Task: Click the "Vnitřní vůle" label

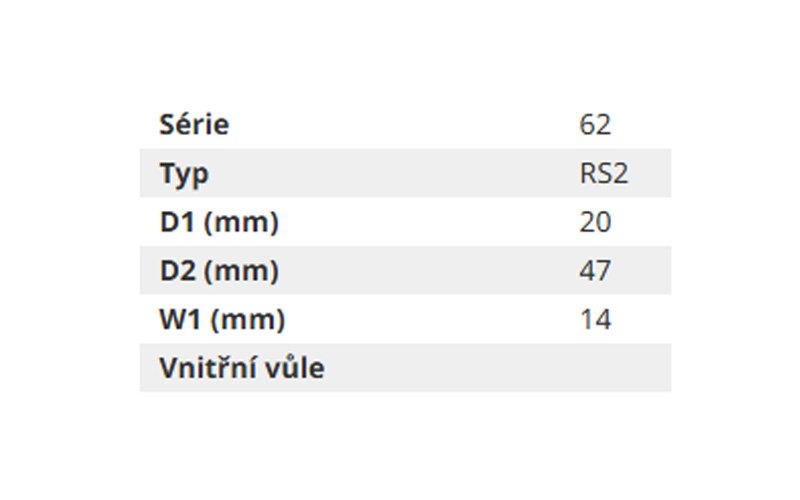Action: point(242,367)
